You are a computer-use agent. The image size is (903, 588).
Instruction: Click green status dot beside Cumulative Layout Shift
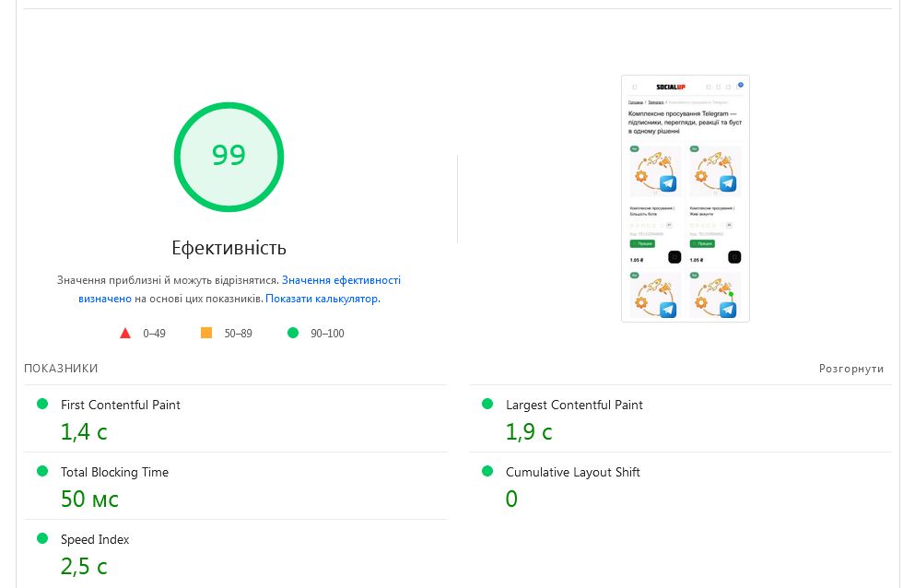487,471
